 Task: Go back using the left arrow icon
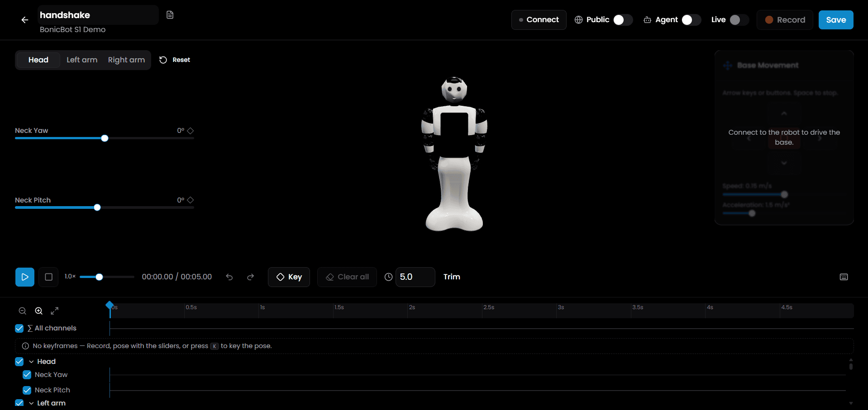tap(25, 20)
